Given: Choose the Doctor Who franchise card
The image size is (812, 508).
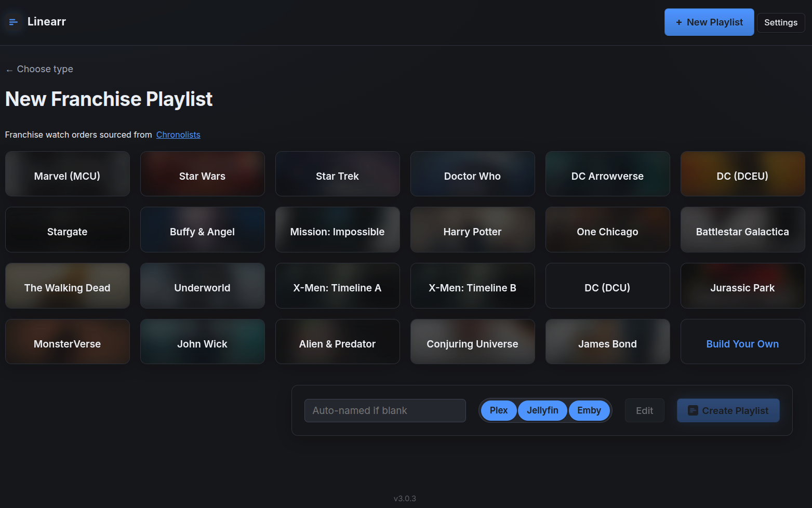Looking at the screenshot, I should 473,174.
